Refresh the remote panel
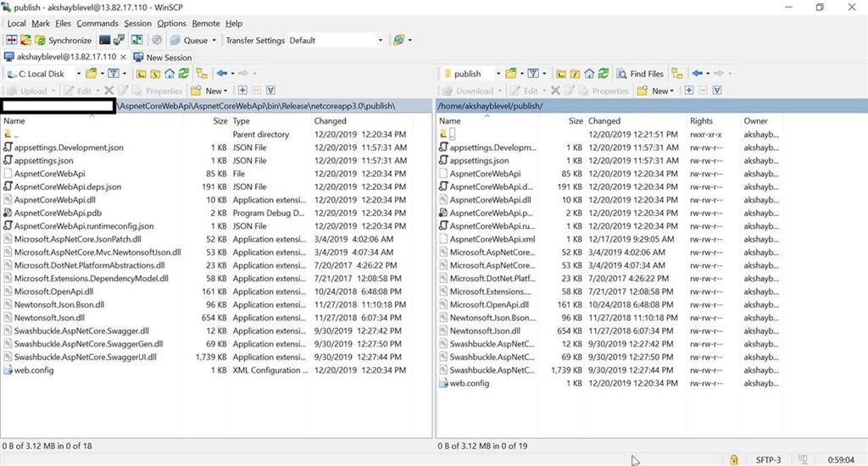Viewport: 868px width, 466px height. [604, 74]
